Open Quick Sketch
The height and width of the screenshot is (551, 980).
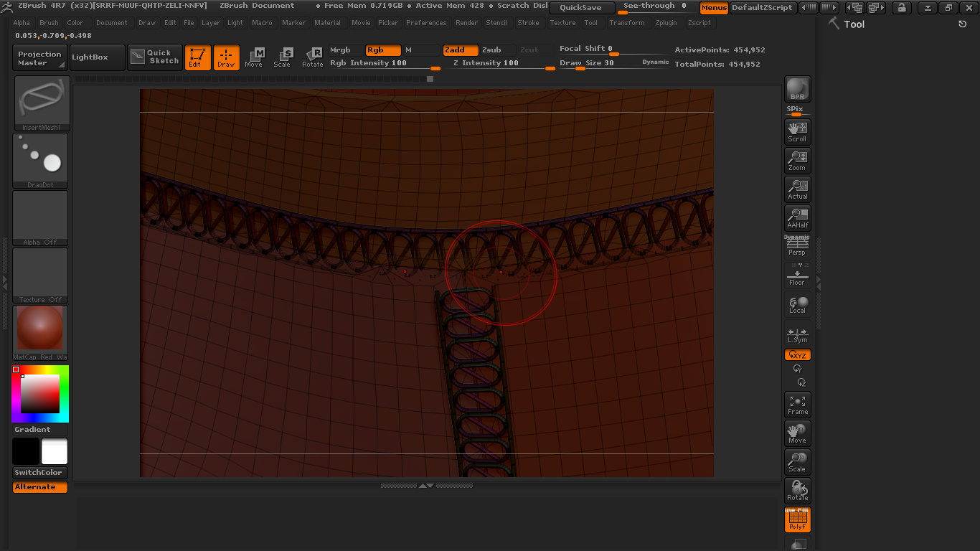[x=155, y=57]
